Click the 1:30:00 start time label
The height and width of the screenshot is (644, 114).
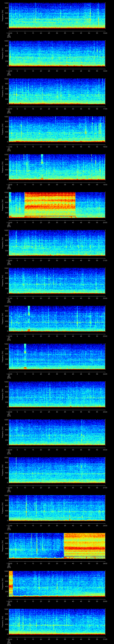tap(9, 639)
